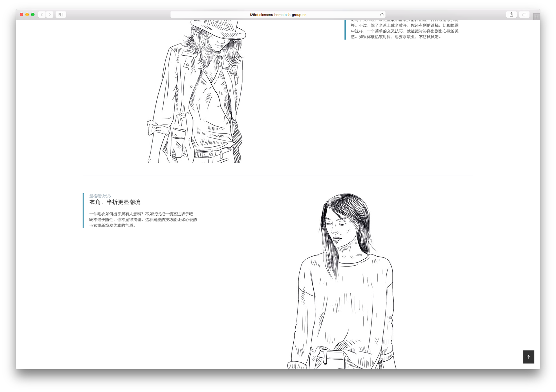This screenshot has height=392, width=556.
Task: Click the label 型格秘诀5/6
Action: (100, 196)
